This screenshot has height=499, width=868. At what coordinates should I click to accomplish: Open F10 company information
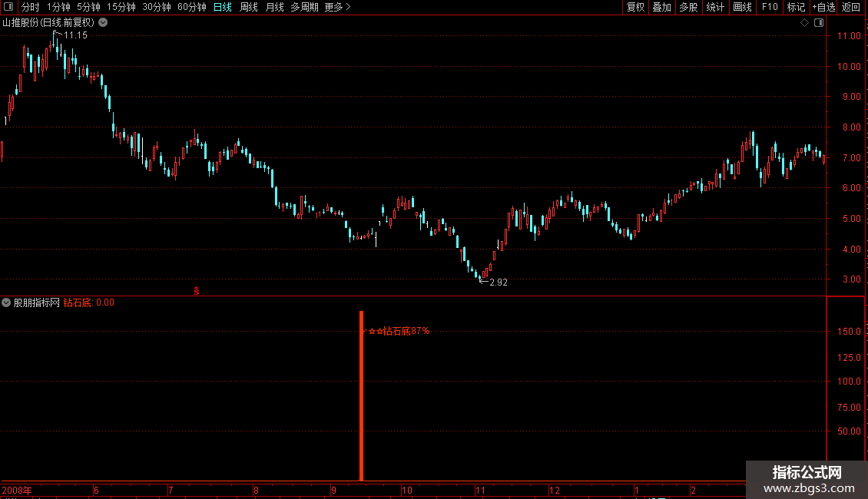770,7
